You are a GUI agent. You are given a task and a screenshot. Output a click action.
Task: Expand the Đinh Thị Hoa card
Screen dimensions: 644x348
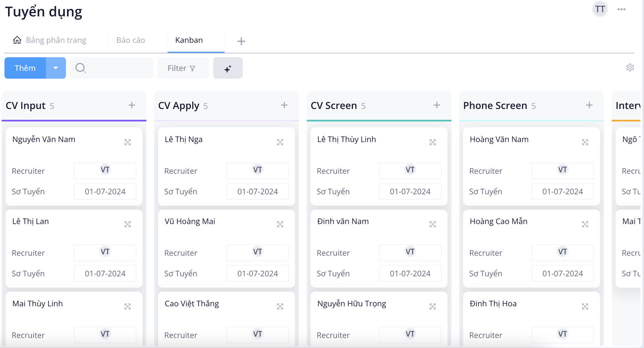tap(585, 307)
